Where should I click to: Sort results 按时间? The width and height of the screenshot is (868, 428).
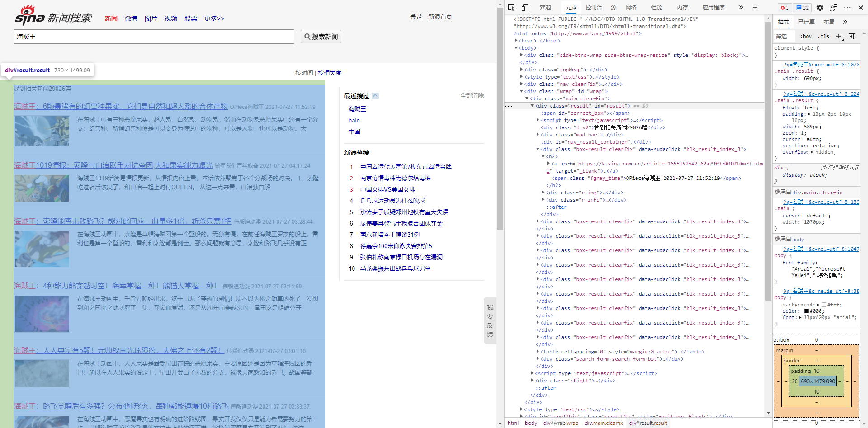(x=304, y=73)
